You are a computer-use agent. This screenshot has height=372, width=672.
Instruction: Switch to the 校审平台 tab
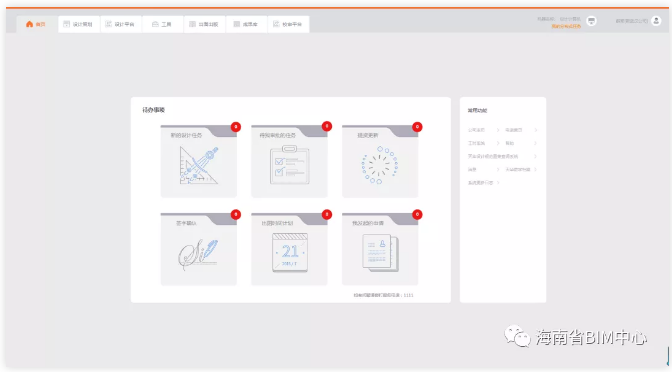[x=288, y=24]
